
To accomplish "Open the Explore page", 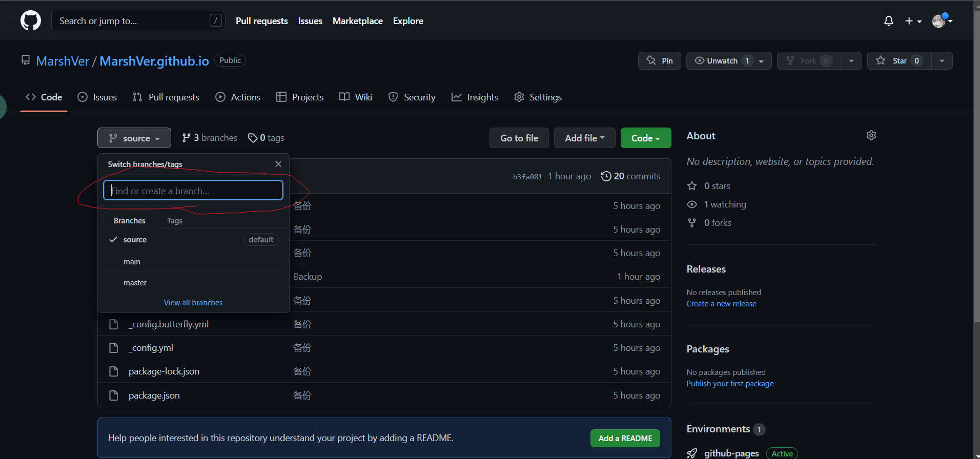I will 408,21.
